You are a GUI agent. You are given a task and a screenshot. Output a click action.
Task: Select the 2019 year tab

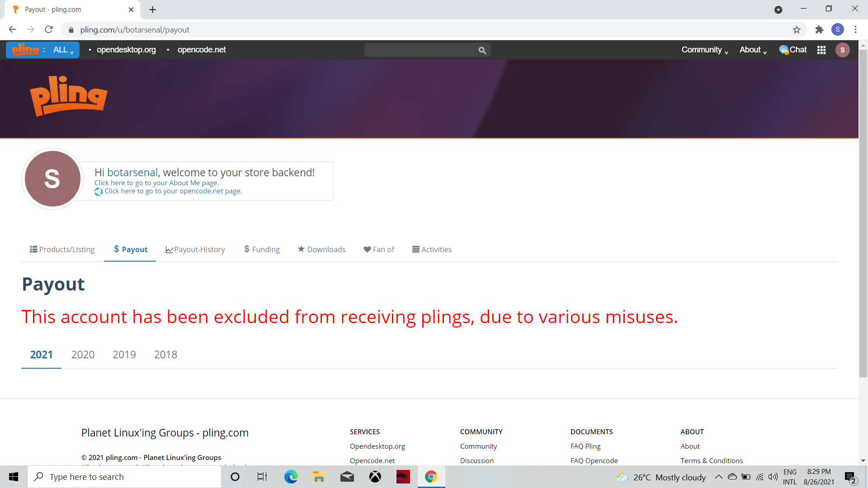124,355
